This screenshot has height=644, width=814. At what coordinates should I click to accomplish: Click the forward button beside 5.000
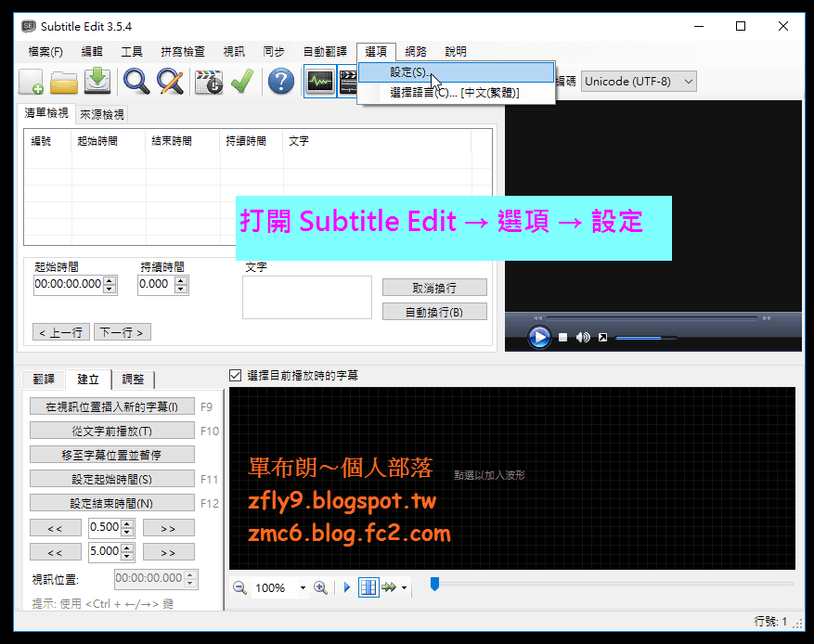click(169, 552)
